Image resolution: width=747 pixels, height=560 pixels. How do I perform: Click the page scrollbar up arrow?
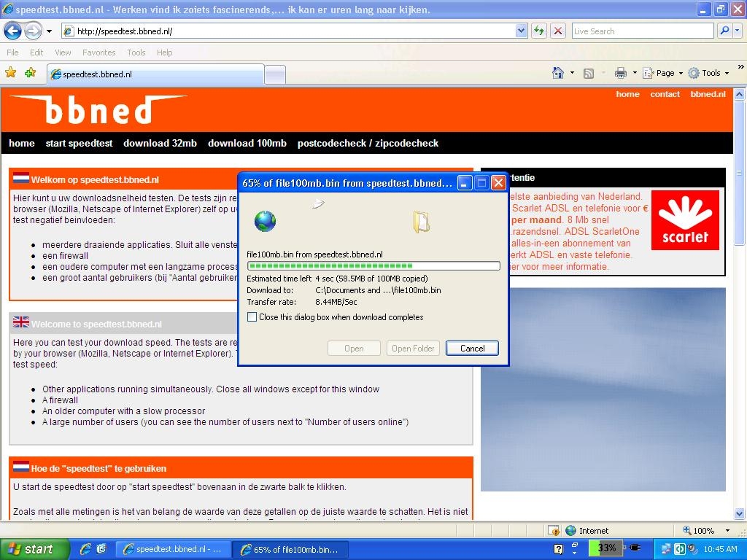[x=740, y=94]
